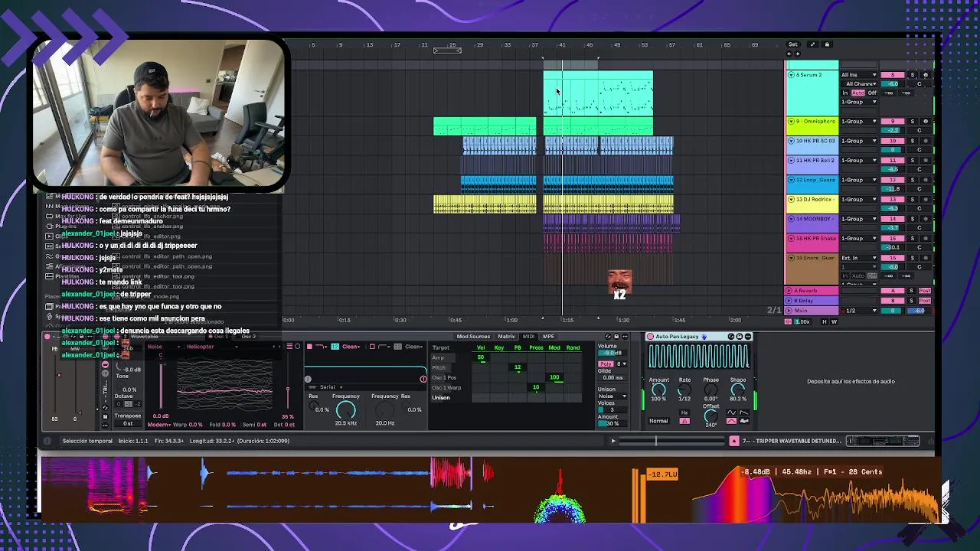
Task: Open the Modern oscillator effect dropdown
Action: 159,425
